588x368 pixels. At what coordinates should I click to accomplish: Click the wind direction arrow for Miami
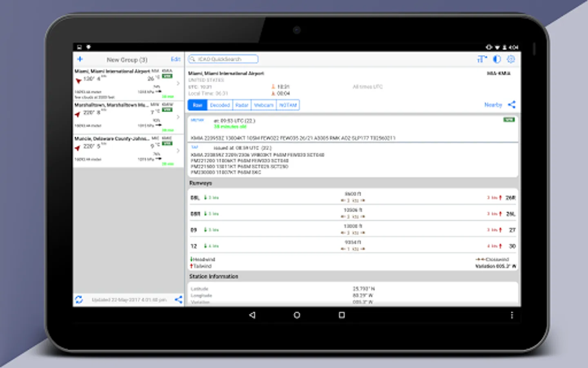[x=78, y=81]
